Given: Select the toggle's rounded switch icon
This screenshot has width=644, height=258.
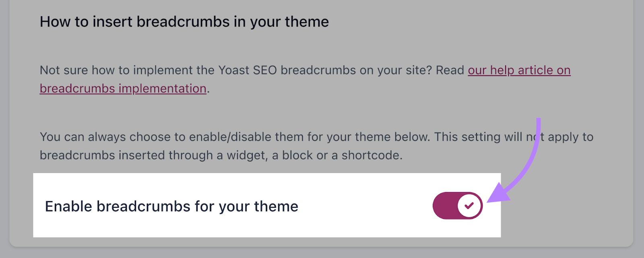Looking at the screenshot, I should point(457,205).
